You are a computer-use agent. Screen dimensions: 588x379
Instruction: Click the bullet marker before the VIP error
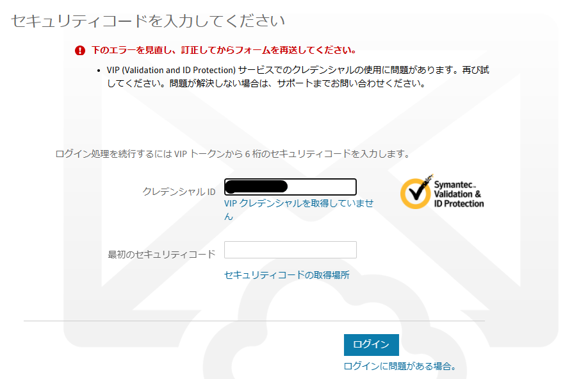point(98,70)
